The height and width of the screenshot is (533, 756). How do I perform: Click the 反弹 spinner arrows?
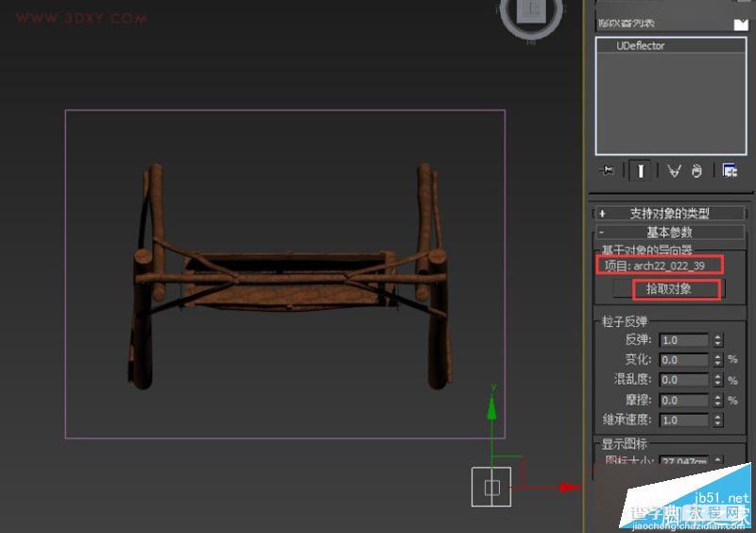click(x=718, y=340)
